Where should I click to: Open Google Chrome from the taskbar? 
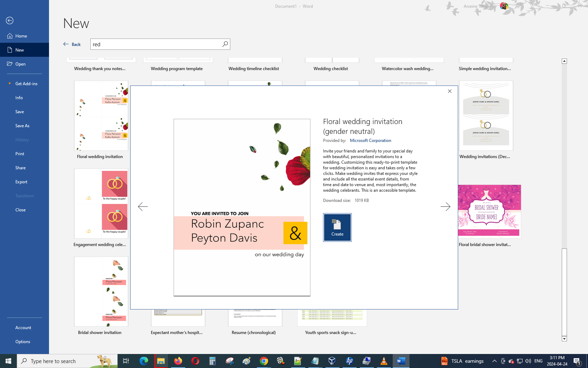click(264, 361)
